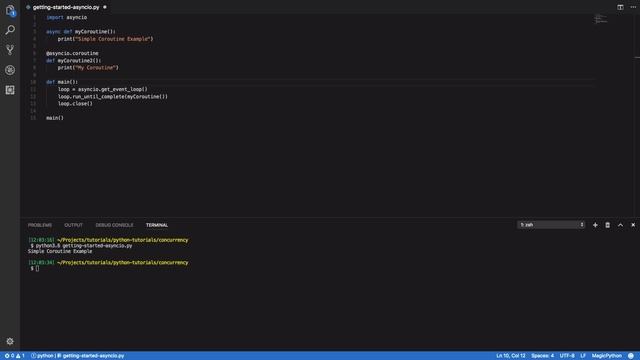Open the Manage gear menu
This screenshot has width=640, height=360.
pyautogui.click(x=10, y=341)
